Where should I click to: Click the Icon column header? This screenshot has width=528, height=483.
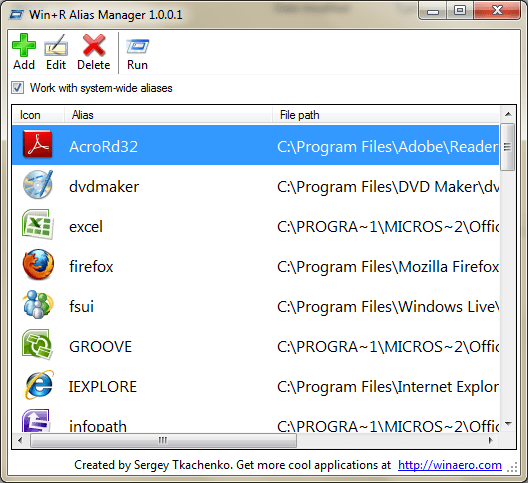click(38, 115)
